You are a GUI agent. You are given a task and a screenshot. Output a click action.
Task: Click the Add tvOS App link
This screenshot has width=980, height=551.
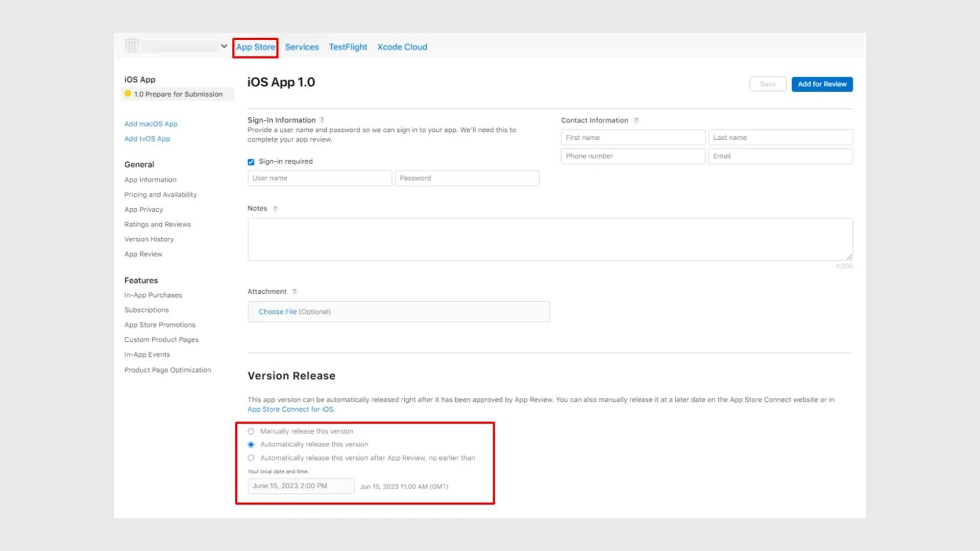tap(148, 139)
